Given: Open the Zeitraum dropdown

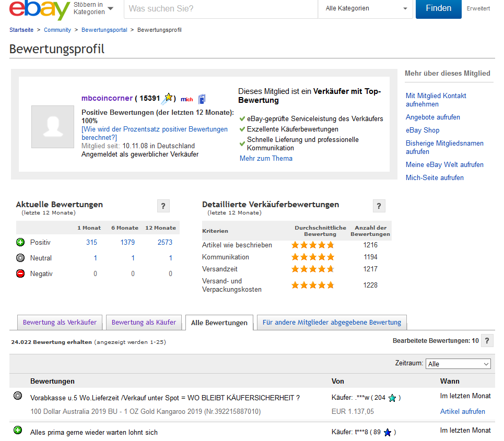Looking at the screenshot, I should (x=458, y=364).
